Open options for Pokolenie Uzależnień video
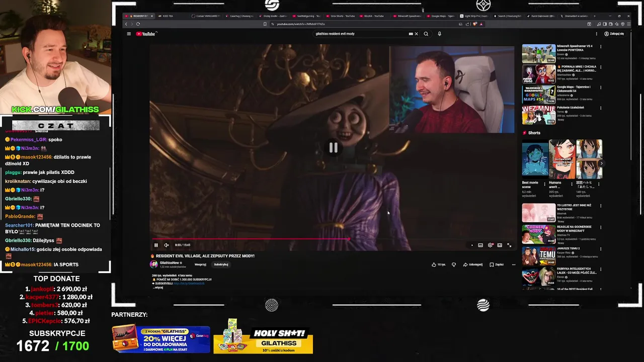 600,108
